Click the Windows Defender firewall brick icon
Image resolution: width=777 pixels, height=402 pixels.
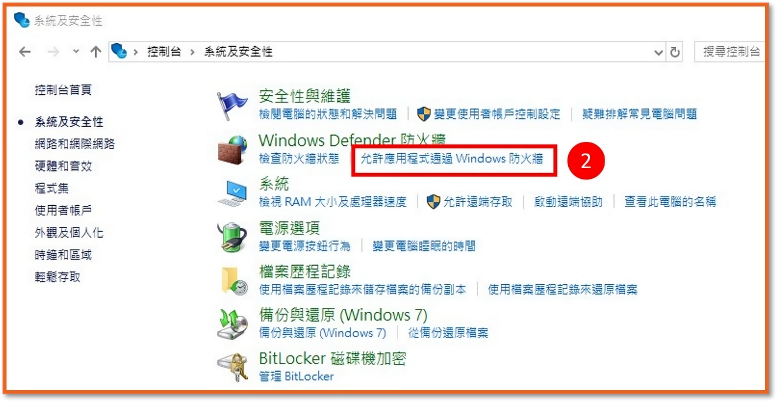232,148
